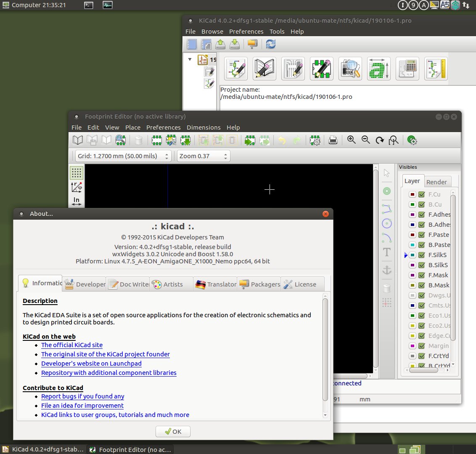Create new footprint using the wizard

click(x=171, y=140)
